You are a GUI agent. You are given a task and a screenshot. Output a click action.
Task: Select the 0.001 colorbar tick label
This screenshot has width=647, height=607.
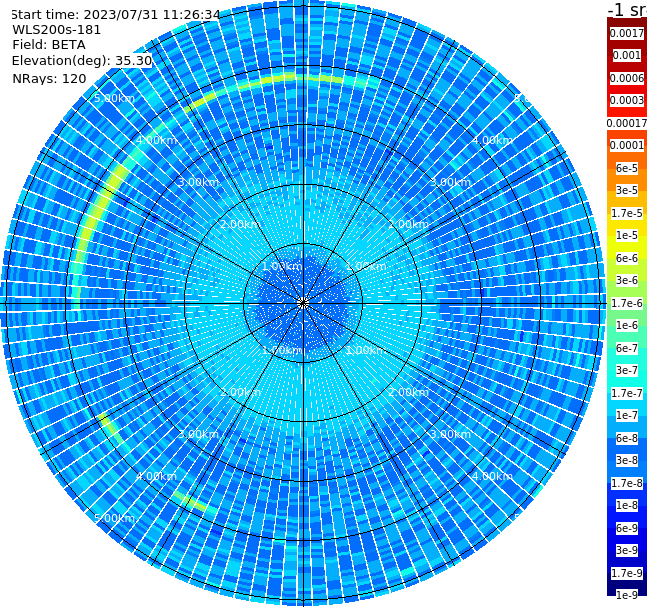coord(627,55)
